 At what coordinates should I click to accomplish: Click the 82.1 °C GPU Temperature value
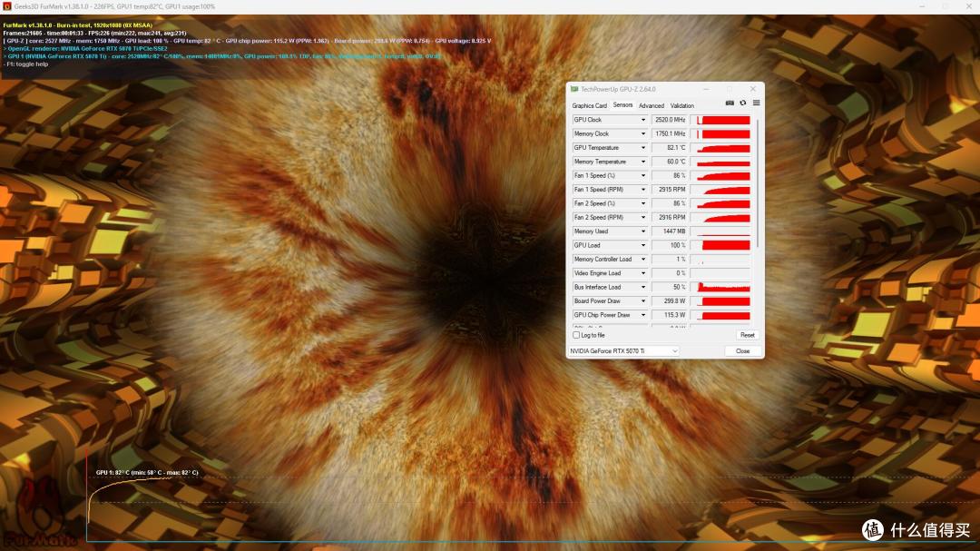pos(670,148)
